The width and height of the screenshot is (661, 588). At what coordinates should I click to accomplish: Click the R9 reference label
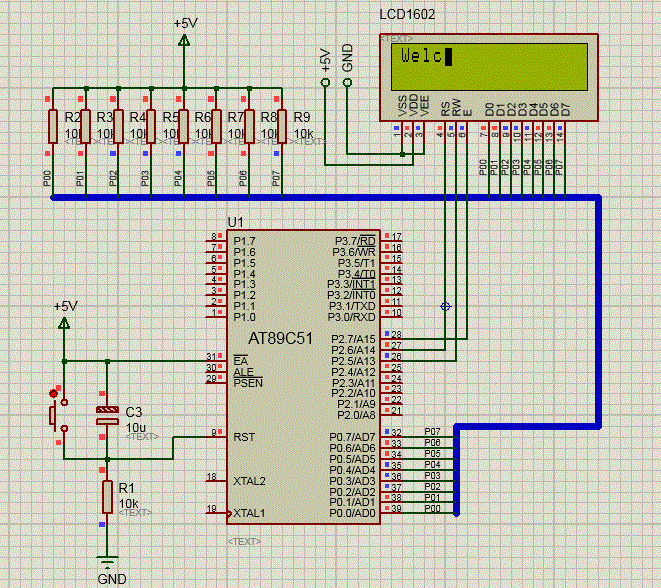coord(302,117)
